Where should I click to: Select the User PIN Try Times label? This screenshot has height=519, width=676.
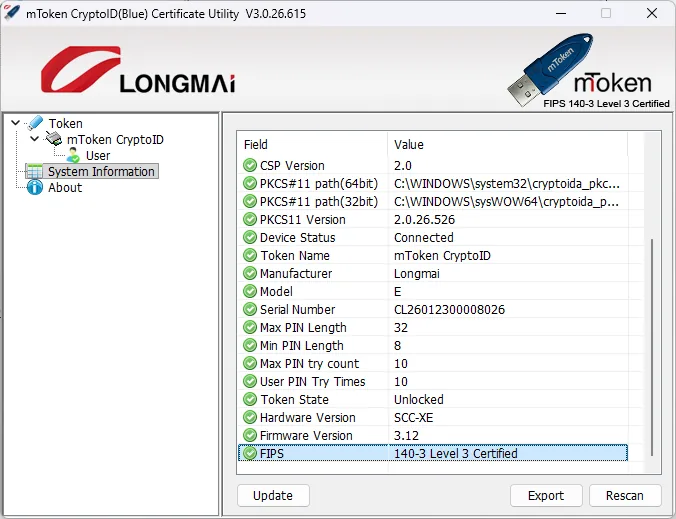[312, 382]
